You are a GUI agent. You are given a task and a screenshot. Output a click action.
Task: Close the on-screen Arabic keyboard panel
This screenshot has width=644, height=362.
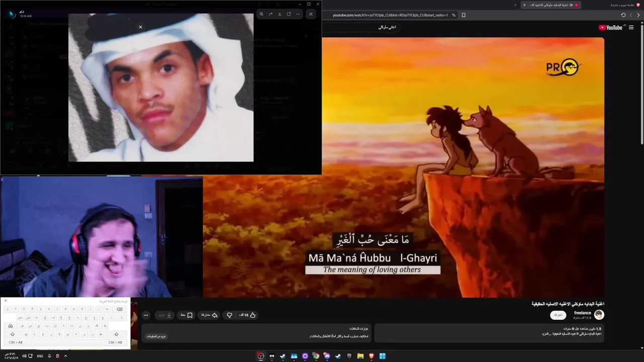(x=6, y=301)
